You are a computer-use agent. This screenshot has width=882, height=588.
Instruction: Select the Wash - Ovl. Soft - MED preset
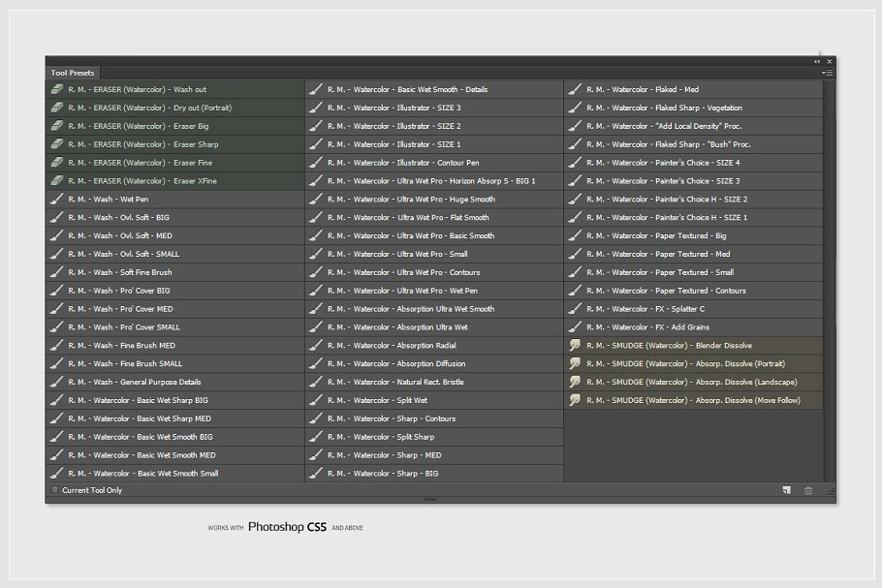coord(120,235)
